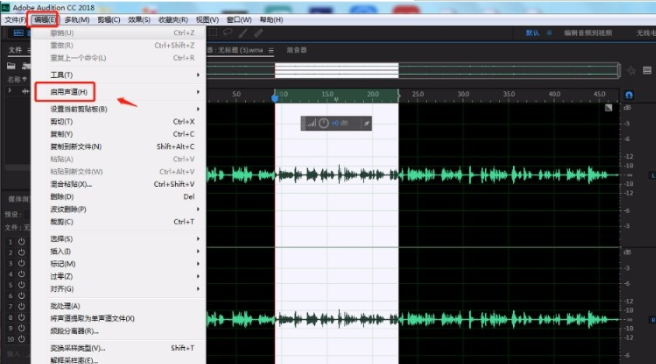Open the 文件(F) menu
This screenshot has height=364, width=656.
click(15, 20)
